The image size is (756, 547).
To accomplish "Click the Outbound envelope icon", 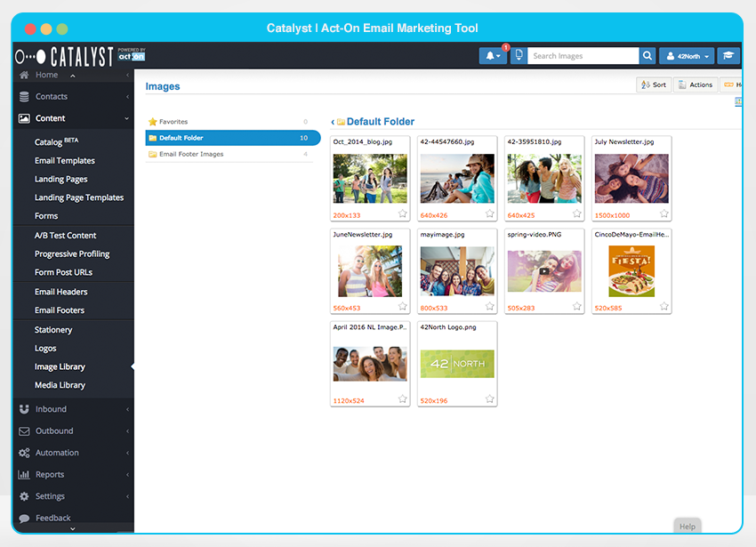I will coord(24,431).
